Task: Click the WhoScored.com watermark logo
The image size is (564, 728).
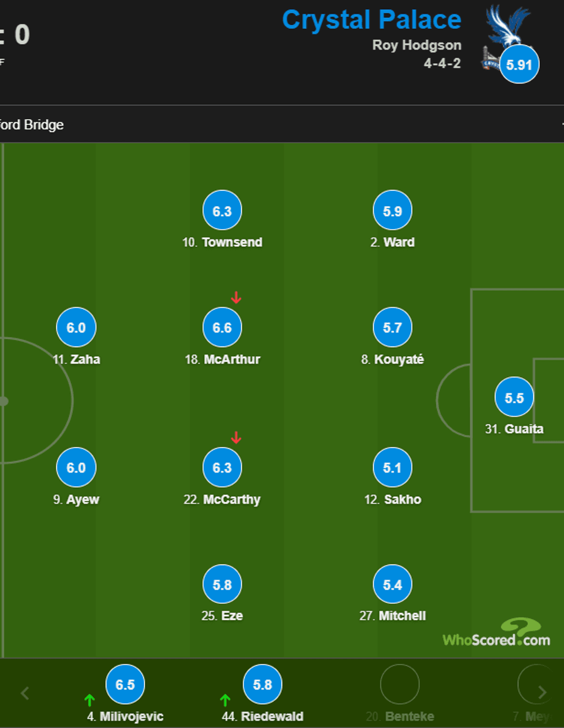Action: coord(496,634)
